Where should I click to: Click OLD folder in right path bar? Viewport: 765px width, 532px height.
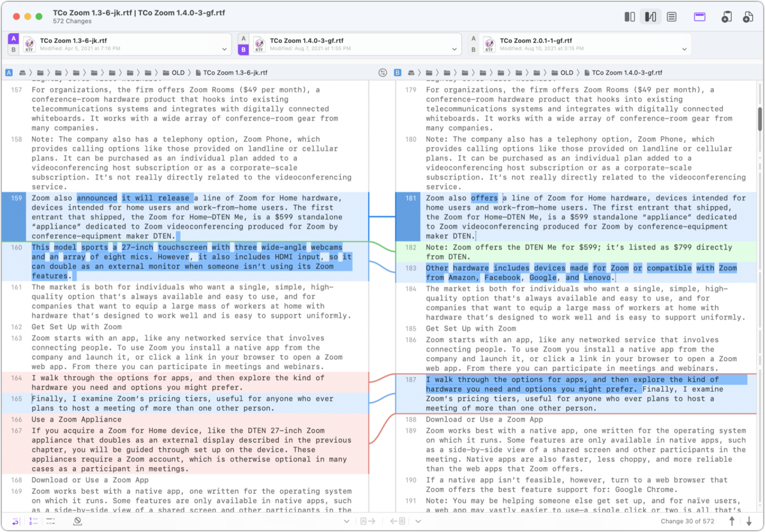(562, 73)
